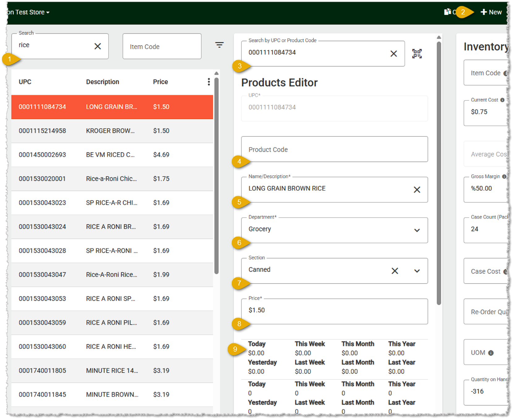
Task: Select the MINUTE RICE 14... row
Action: click(112, 371)
